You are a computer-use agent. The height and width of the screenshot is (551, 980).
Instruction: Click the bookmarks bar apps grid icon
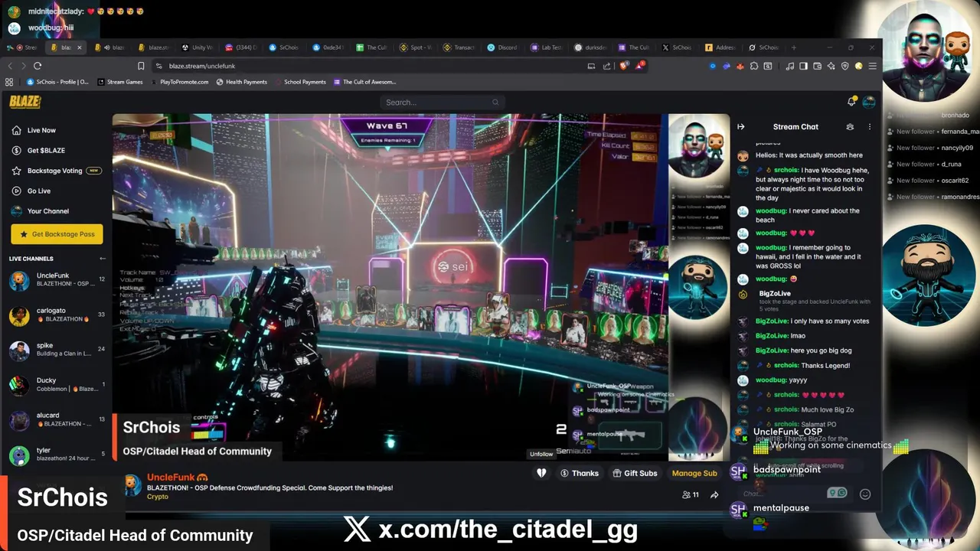[x=9, y=82]
